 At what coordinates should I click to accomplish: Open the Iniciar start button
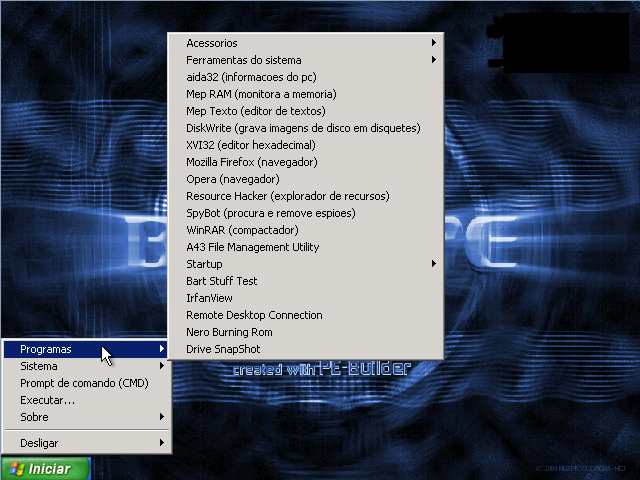click(45, 469)
